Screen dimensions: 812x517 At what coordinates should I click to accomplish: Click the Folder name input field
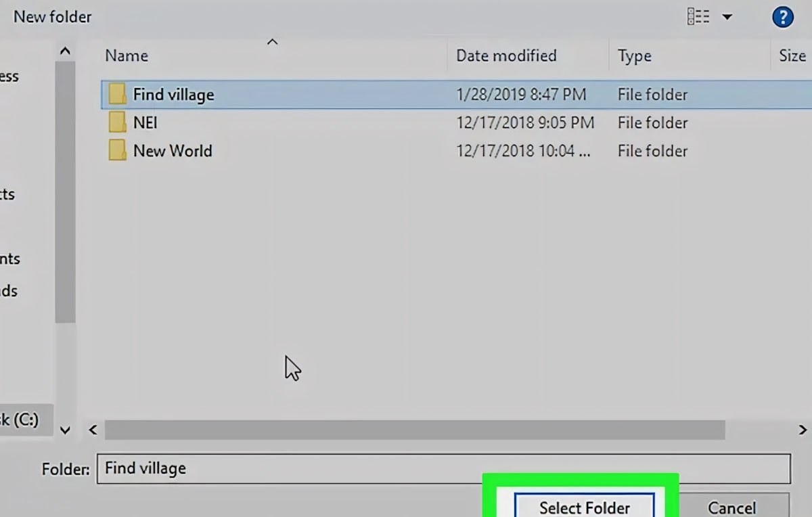tap(443, 468)
